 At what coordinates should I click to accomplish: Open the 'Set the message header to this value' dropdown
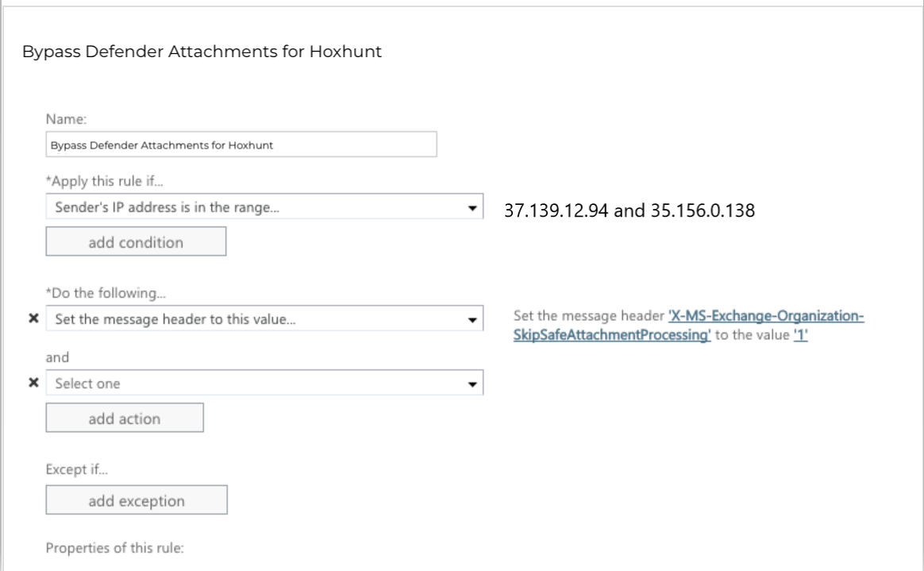coord(264,318)
